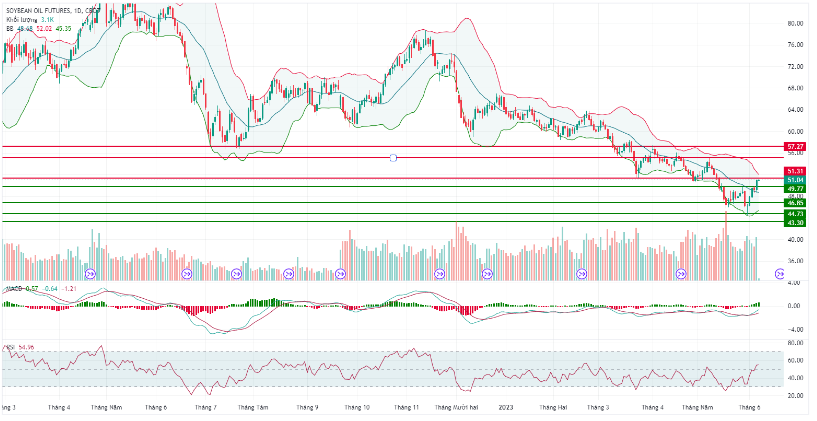Click the red 57.27 price label

(796, 146)
